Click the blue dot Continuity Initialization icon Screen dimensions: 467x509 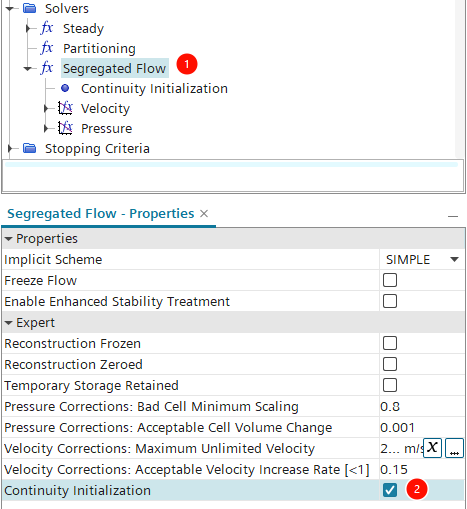(65, 88)
